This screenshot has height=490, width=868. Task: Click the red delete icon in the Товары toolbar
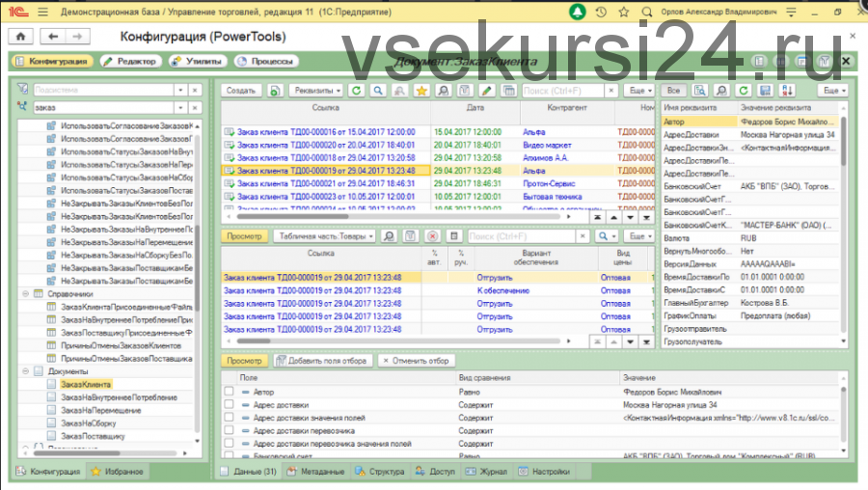[431, 235]
